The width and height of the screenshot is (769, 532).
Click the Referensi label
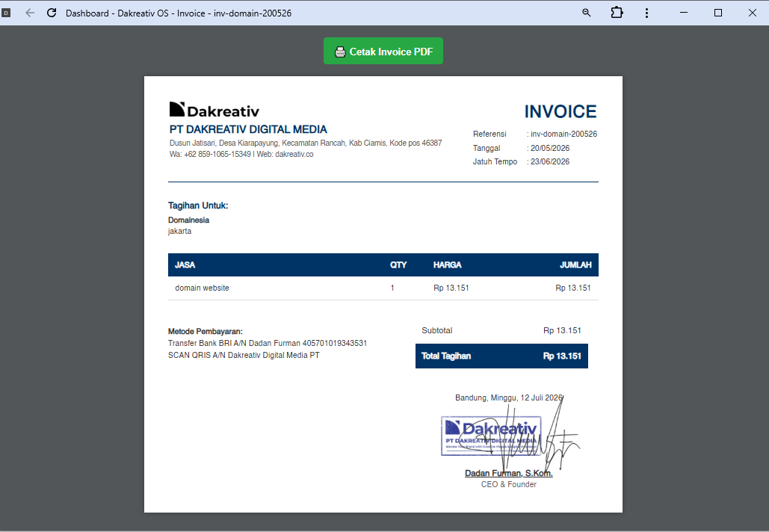(489, 134)
